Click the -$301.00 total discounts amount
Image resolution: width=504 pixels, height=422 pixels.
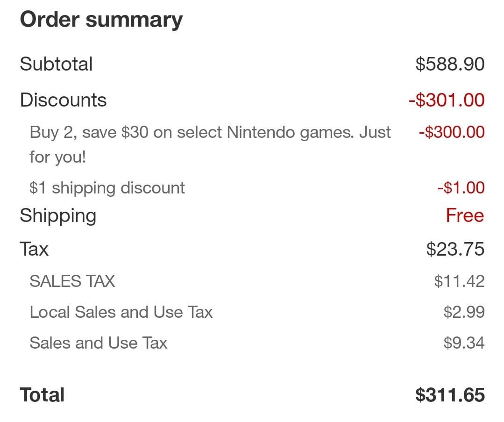pyautogui.click(x=447, y=100)
